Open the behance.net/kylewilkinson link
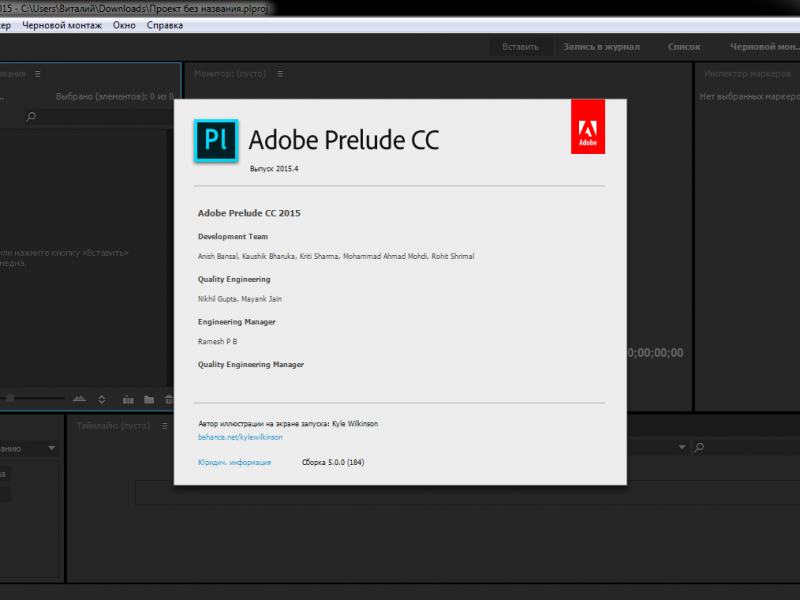The image size is (800, 600). click(x=240, y=437)
